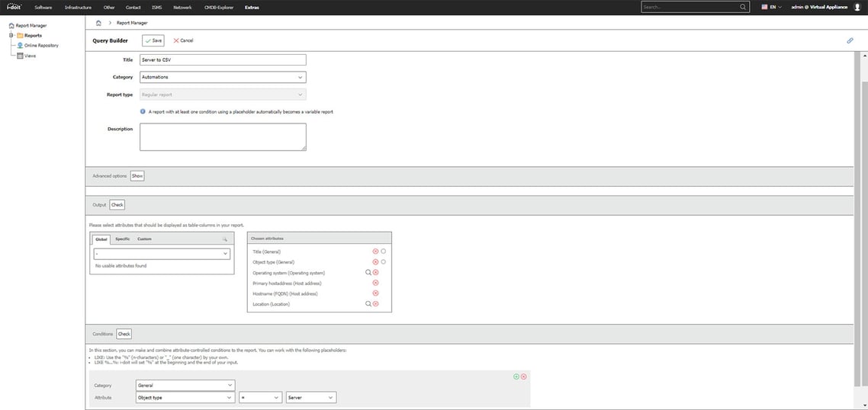Open the Infrastructure menu
The image size is (868, 410).
pyautogui.click(x=78, y=8)
